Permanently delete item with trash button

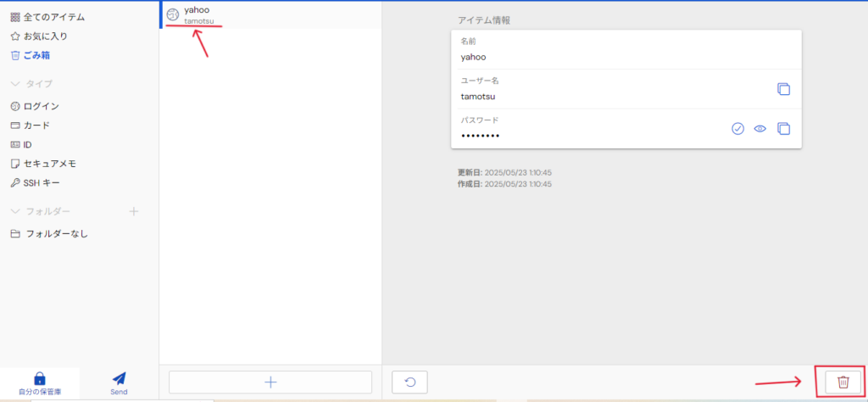843,382
